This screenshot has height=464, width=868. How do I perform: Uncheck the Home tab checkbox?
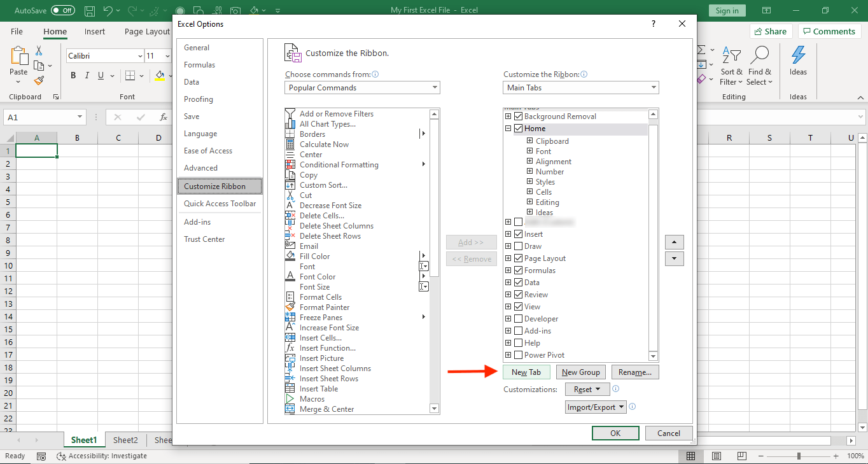tap(518, 129)
